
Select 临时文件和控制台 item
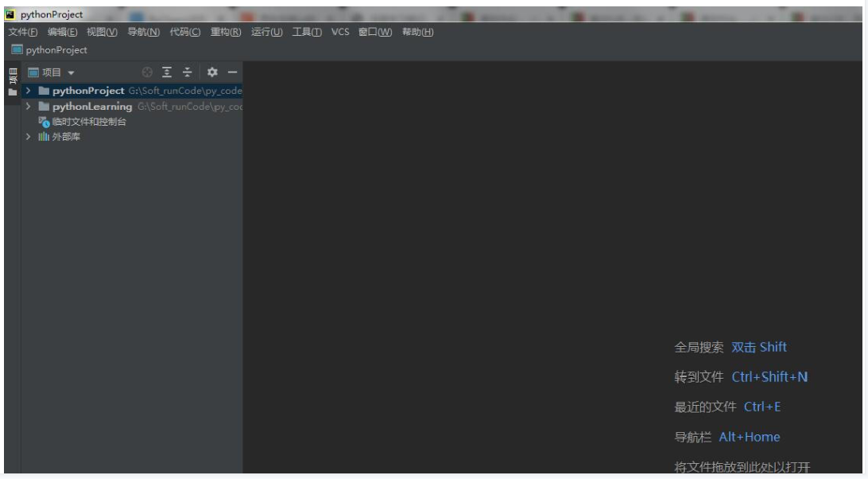point(88,122)
